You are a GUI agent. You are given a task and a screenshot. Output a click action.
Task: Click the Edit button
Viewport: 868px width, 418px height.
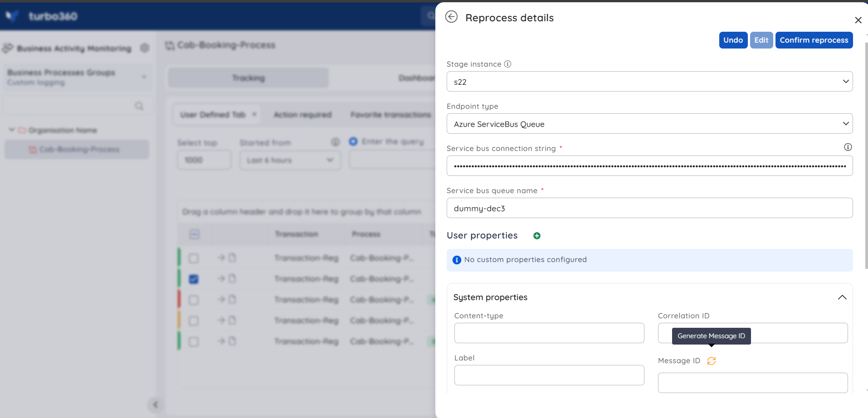(761, 40)
